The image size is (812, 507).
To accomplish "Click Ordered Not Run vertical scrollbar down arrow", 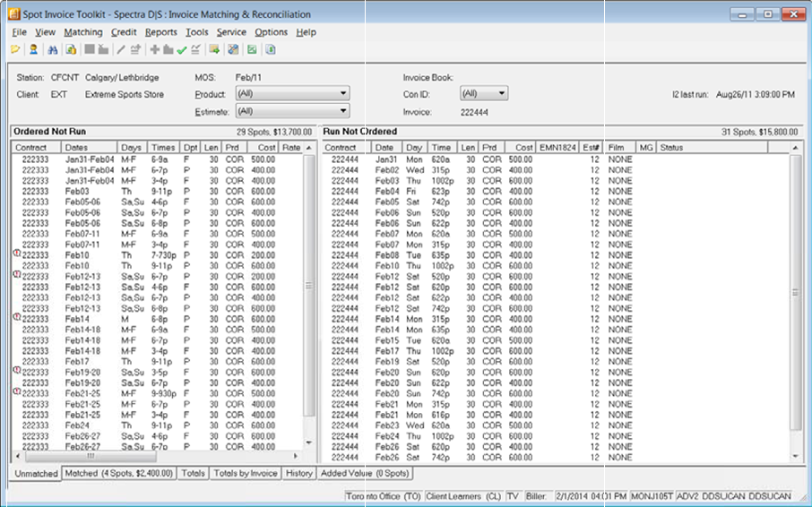I will pyautogui.click(x=309, y=443).
